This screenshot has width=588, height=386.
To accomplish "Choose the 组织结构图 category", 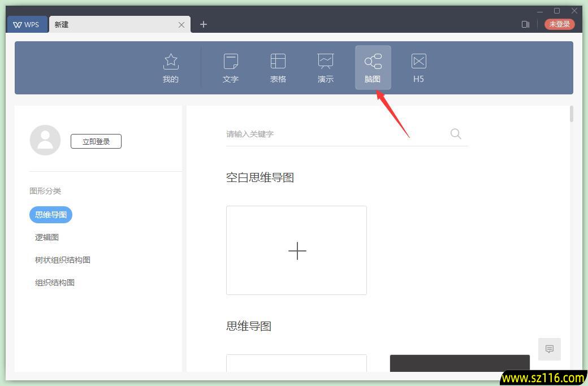I will tap(54, 282).
